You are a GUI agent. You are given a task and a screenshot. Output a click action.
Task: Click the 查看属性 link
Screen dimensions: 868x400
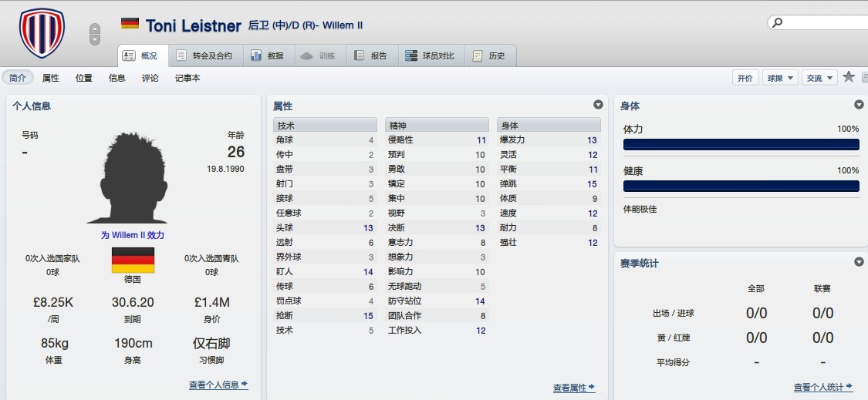[574, 388]
